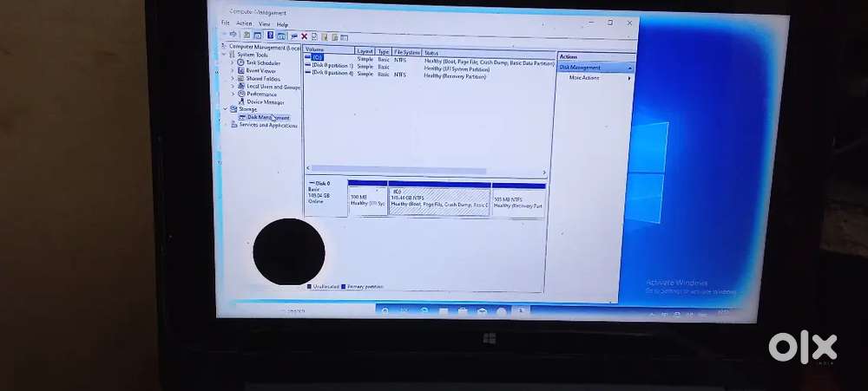Click Disk Management under Storage

click(267, 117)
